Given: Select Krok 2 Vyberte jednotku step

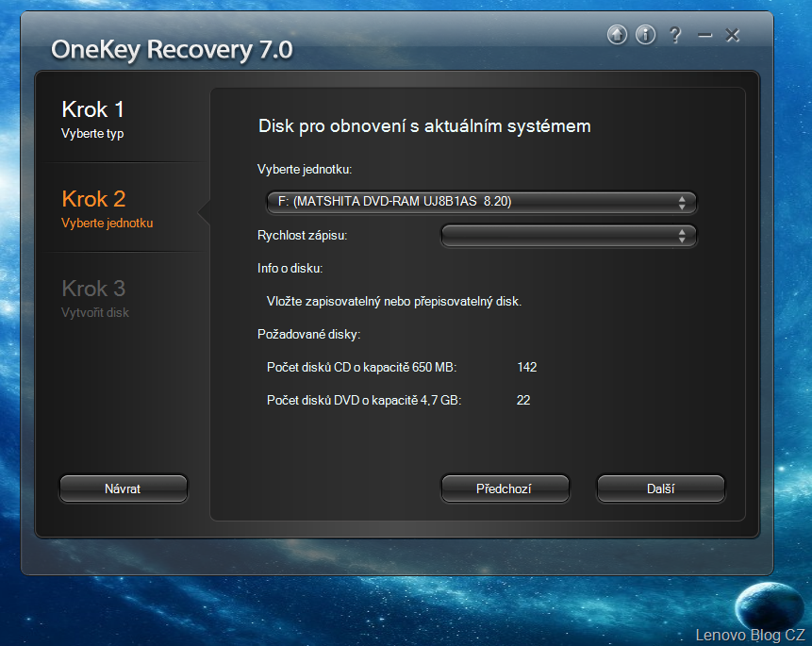Looking at the screenshot, I should pyautogui.click(x=107, y=209).
